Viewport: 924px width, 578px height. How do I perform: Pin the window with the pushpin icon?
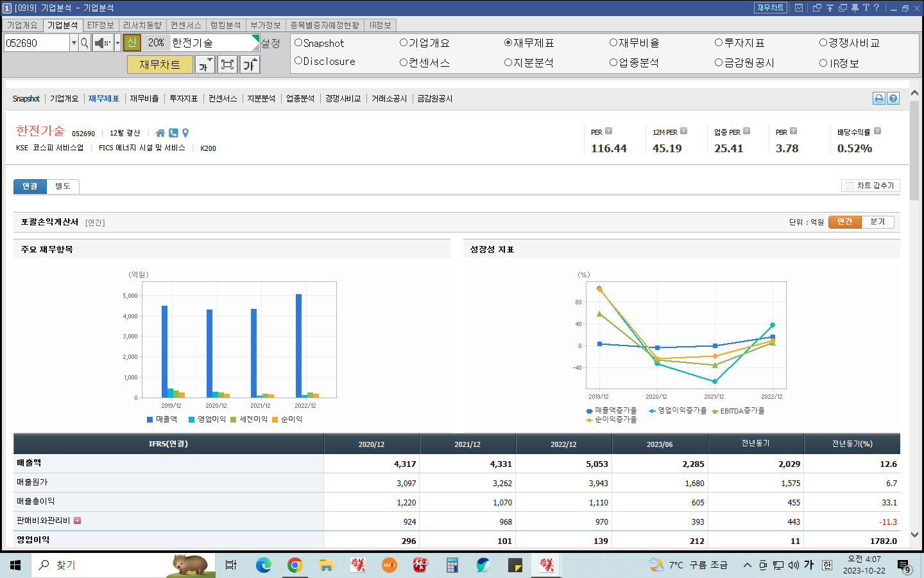855,8
